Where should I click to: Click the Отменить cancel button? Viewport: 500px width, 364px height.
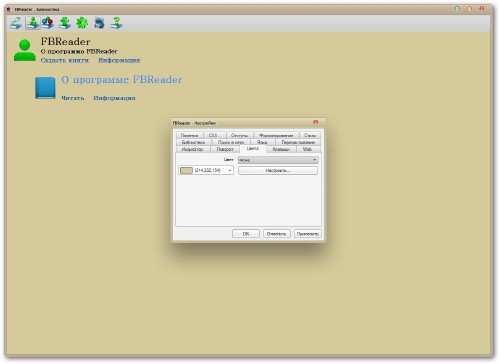point(276,234)
